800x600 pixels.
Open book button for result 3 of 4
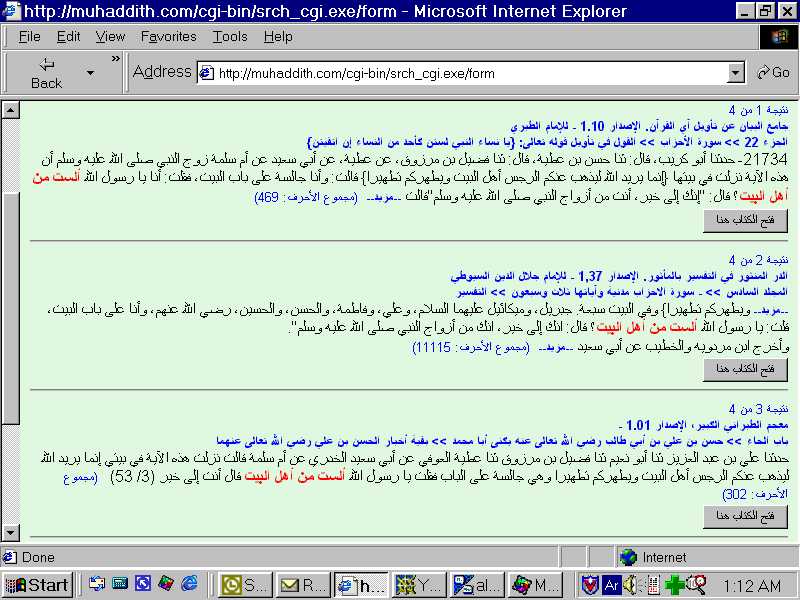745,516
